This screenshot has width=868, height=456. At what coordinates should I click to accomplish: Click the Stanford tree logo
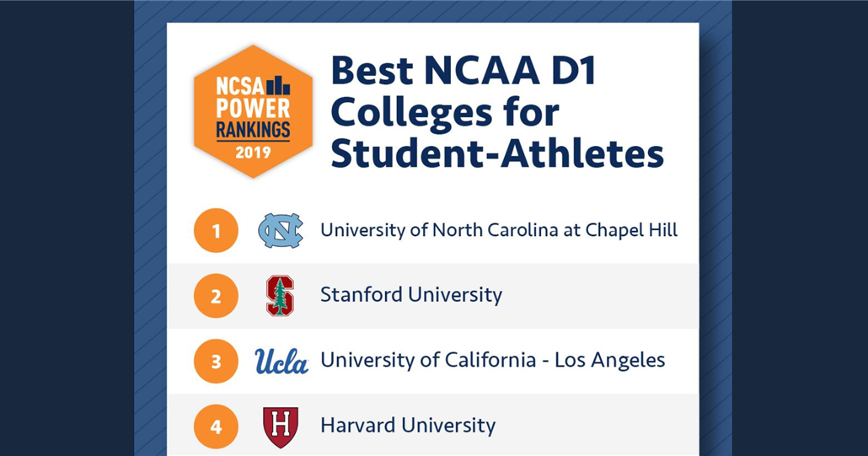coord(280,296)
